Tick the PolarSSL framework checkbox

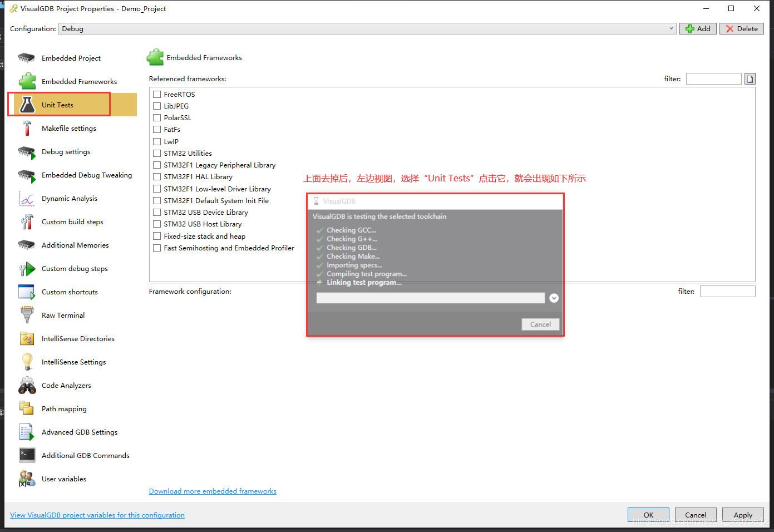157,118
